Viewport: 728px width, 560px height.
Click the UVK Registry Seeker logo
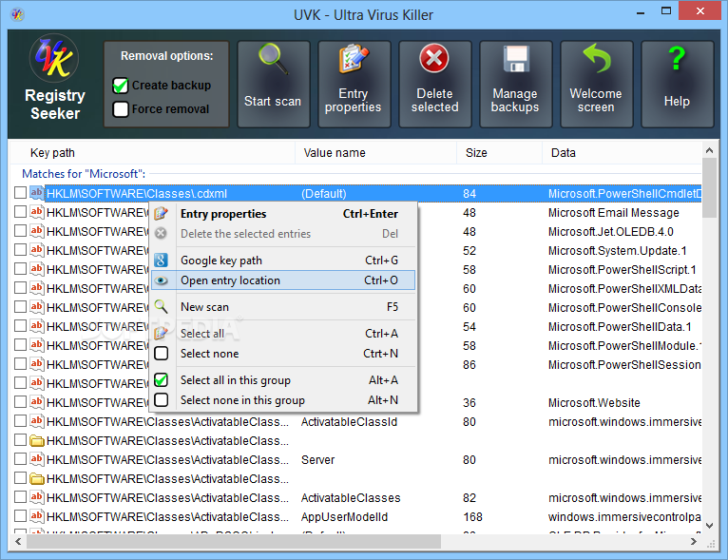coord(54,59)
